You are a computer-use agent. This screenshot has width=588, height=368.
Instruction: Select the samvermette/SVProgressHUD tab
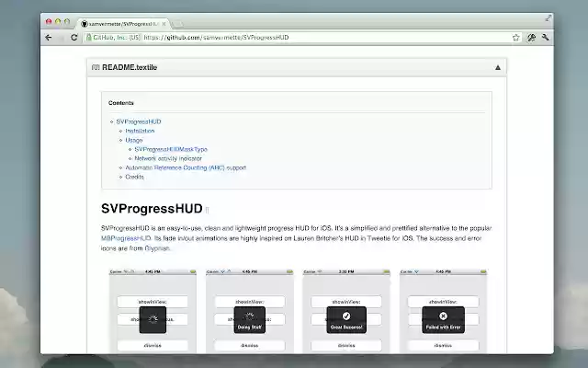point(124,24)
